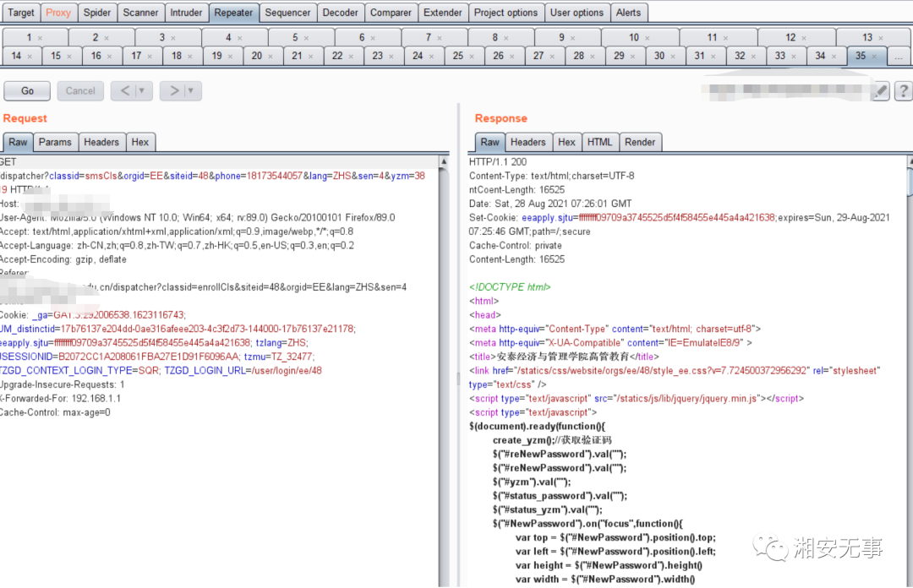Click the X-Forwarded-For: 192.168.1.1 header line

pos(61,399)
